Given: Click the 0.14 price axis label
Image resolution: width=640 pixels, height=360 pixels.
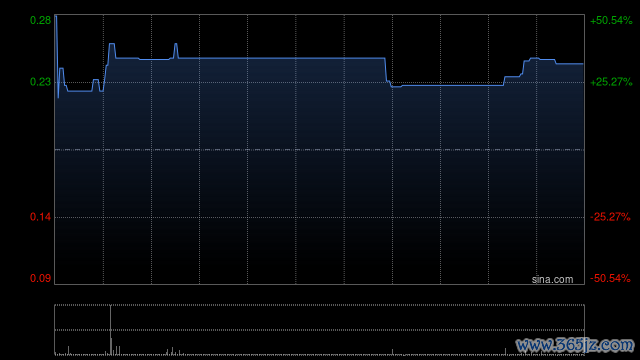Looking at the screenshot, I should click(x=40, y=217).
